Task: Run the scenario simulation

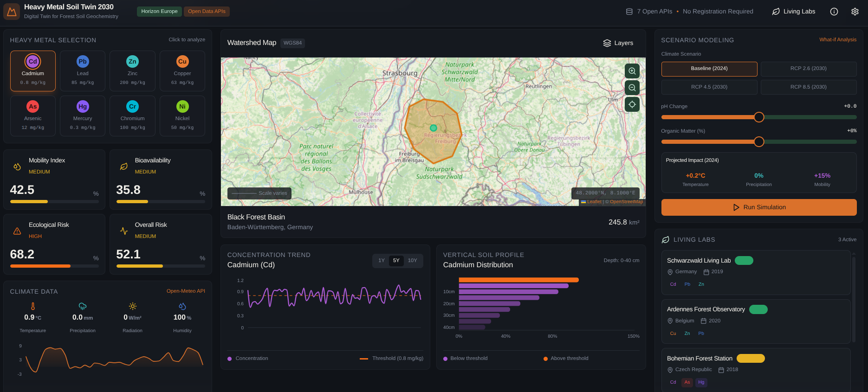Action: (x=759, y=207)
